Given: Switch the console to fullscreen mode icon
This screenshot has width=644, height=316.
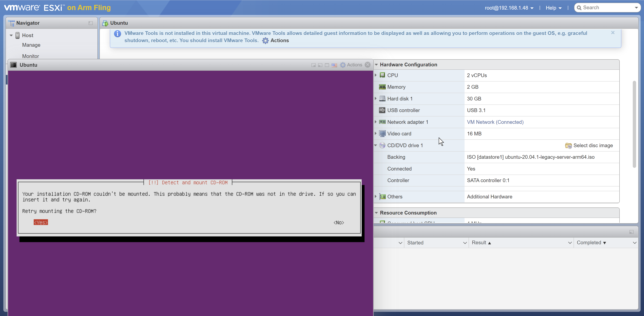Looking at the screenshot, I should (327, 65).
